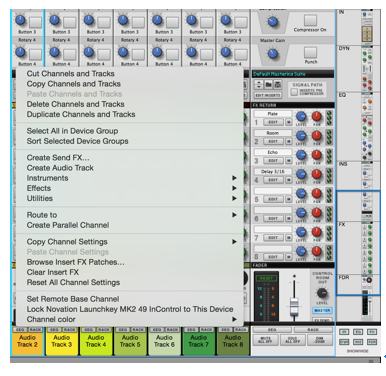386x376 pixels.
Task: Click the browse patch folder icon in Mastering Suite
Action: (268, 85)
